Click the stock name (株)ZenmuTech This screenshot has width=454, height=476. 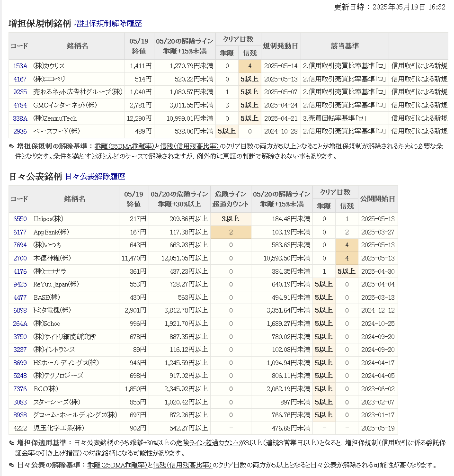(x=55, y=118)
